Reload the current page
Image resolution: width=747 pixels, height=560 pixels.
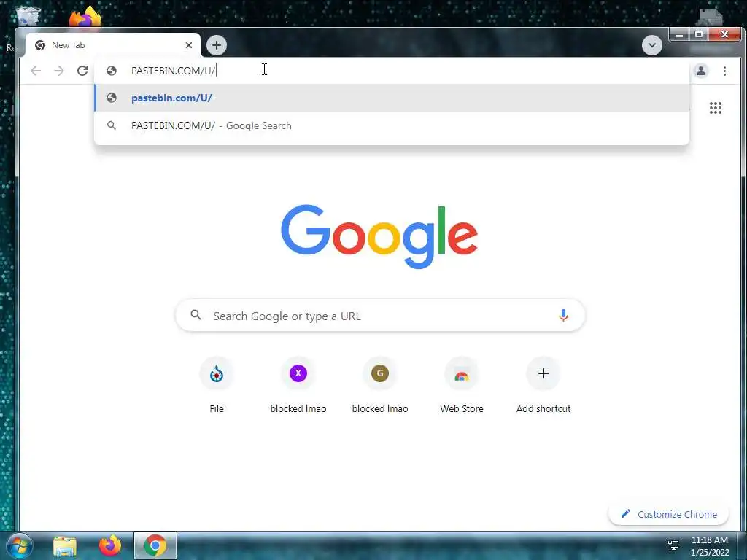[82, 71]
